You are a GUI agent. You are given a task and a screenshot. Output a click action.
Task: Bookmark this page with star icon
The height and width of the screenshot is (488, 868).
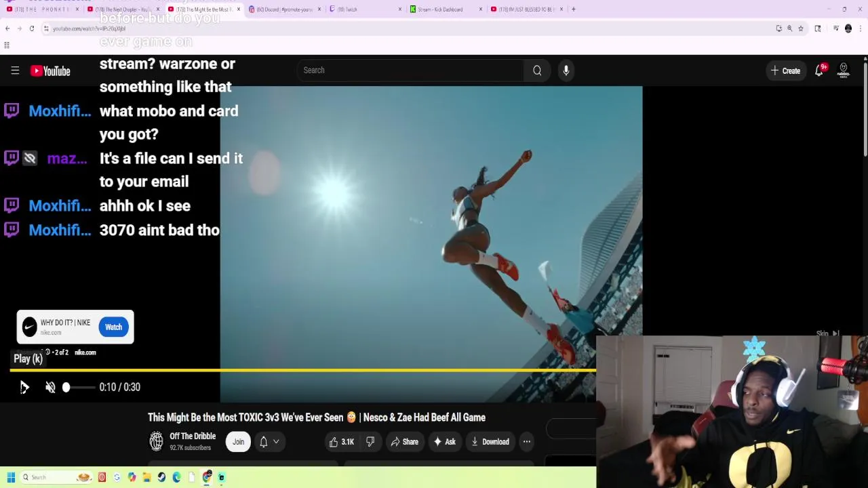coord(801,28)
